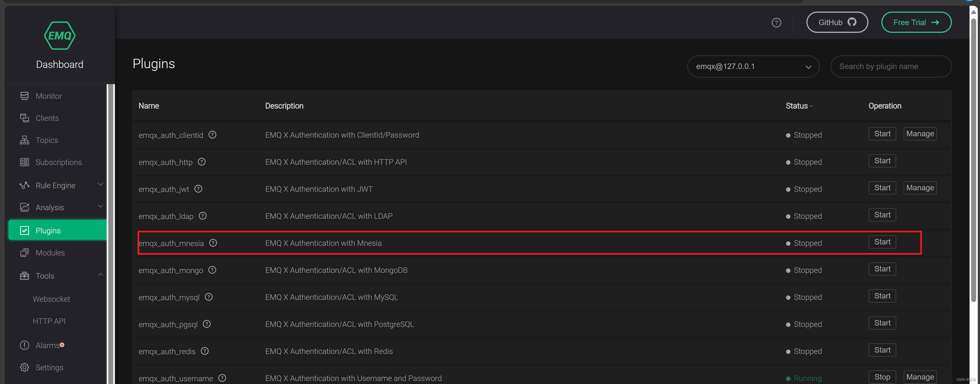Click info icon next to emqx_auth_mongo

pyautogui.click(x=212, y=270)
